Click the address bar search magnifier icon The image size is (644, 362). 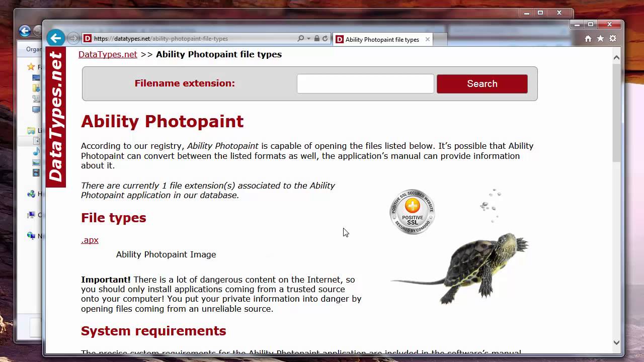tap(301, 38)
